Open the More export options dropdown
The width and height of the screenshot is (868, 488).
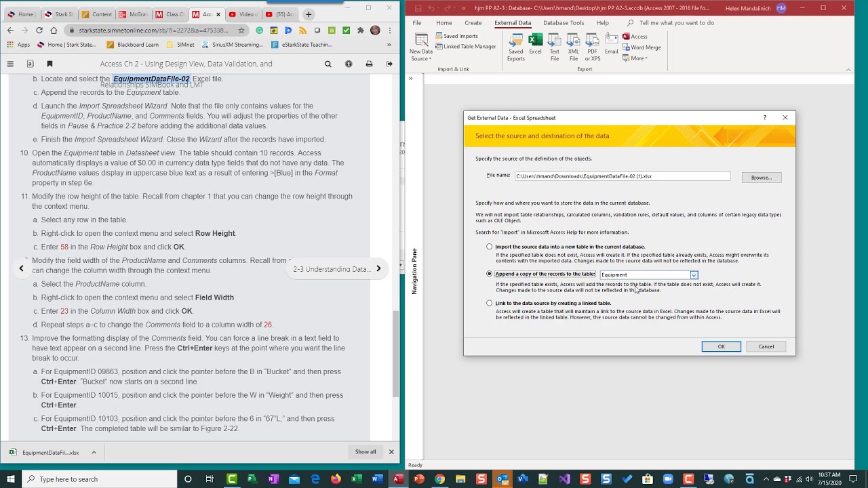(x=635, y=58)
